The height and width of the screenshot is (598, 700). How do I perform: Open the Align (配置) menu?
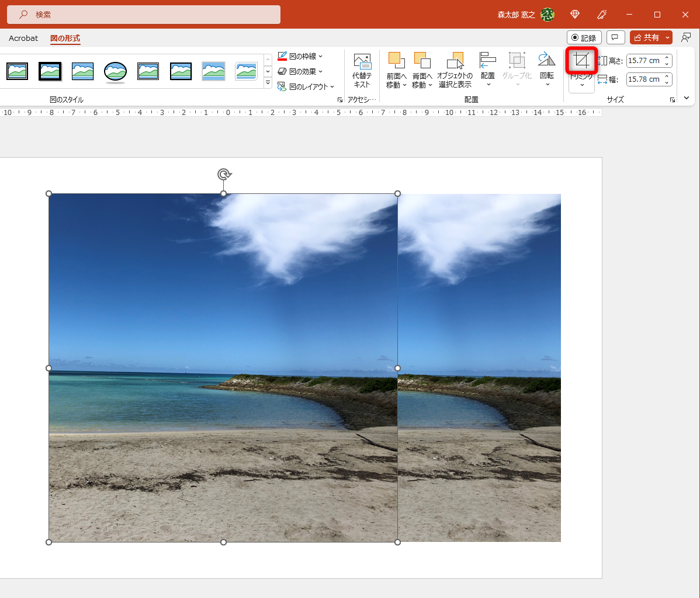[x=487, y=69]
